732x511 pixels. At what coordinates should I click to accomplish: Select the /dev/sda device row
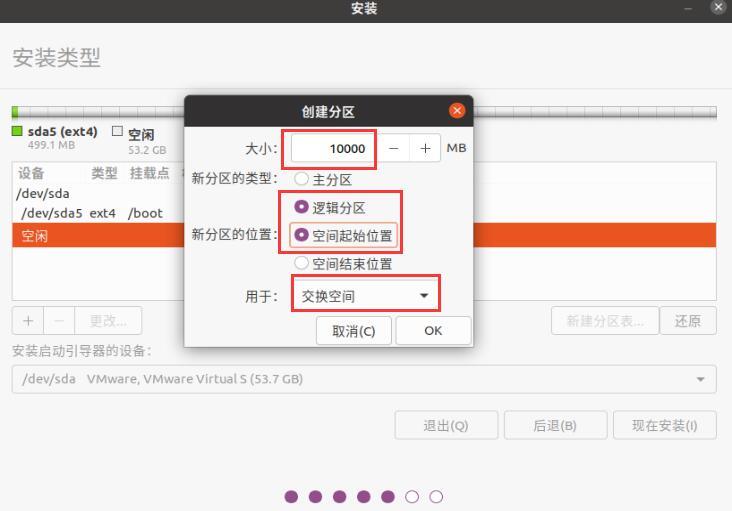point(98,193)
